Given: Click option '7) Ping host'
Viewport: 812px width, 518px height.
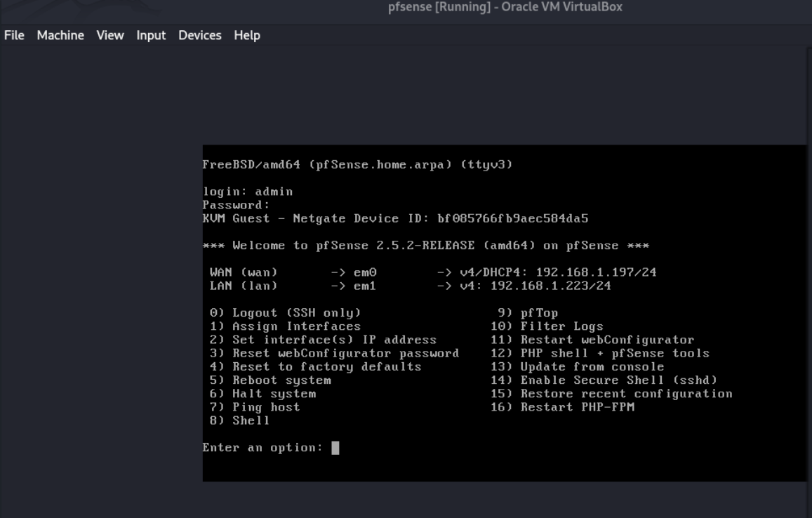Looking at the screenshot, I should point(255,407).
